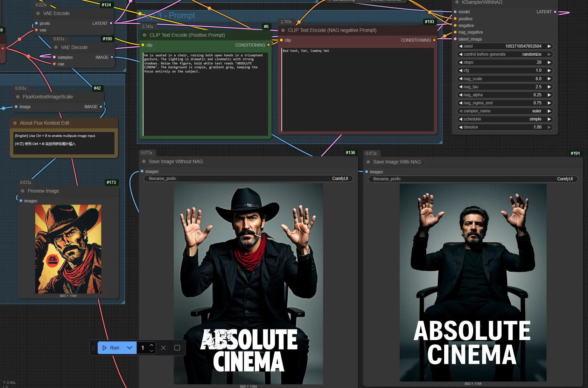
Task: Decrease nag_tau with left arrow
Action: coord(461,87)
